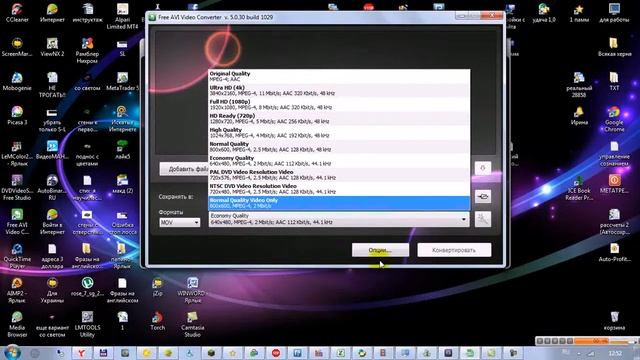Select Normal Quality Video Only preset

339,203
